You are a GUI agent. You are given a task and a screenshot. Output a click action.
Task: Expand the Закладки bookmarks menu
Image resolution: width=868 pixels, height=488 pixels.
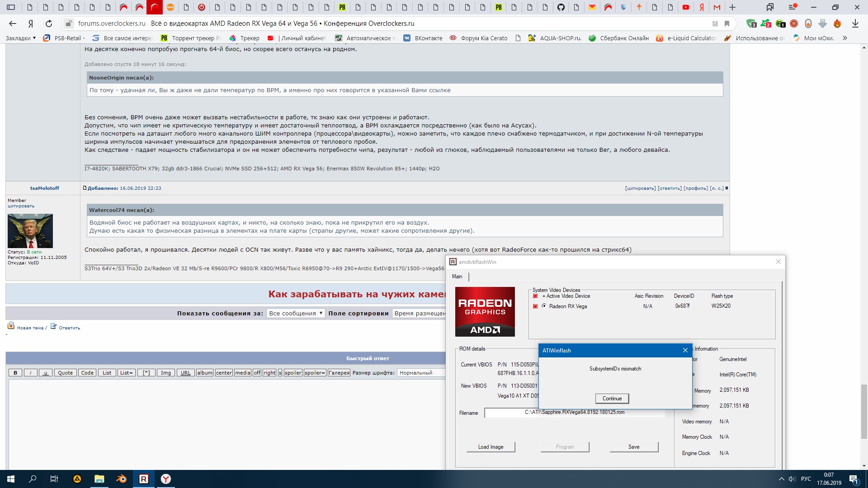point(20,38)
